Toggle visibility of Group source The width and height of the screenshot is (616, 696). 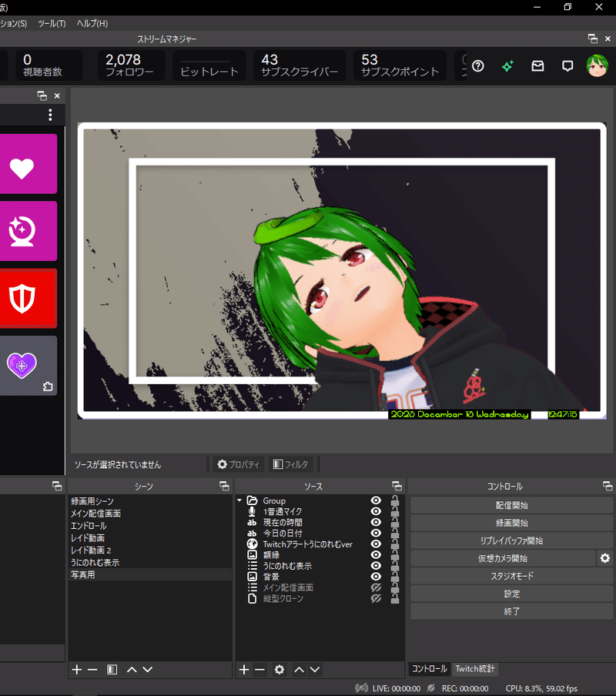click(376, 500)
